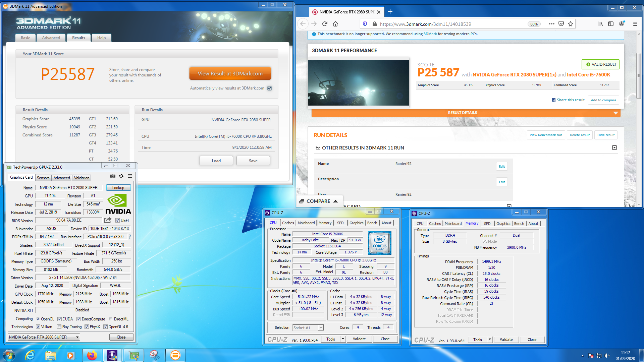Switch to the Advanced tab in 3DMark 11
This screenshot has height=362, width=644.
tap(51, 38)
